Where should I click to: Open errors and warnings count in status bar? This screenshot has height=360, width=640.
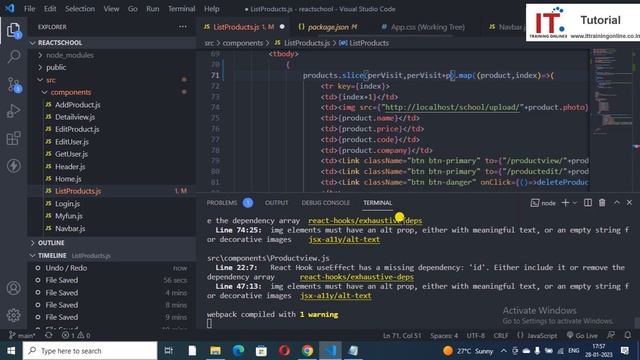(76, 336)
